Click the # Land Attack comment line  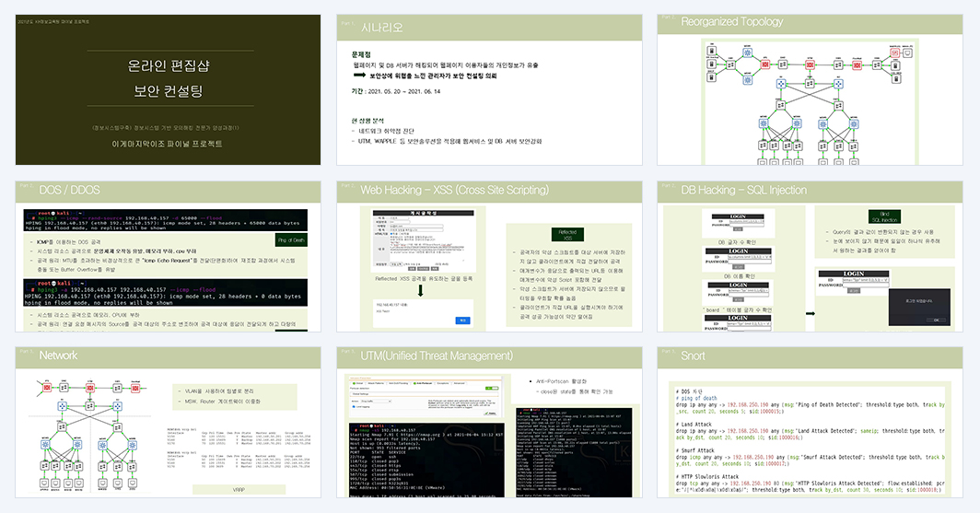(x=694, y=425)
